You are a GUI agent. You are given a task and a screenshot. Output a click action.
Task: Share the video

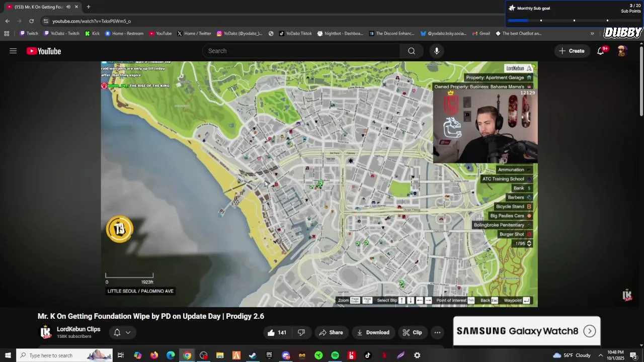click(x=331, y=332)
